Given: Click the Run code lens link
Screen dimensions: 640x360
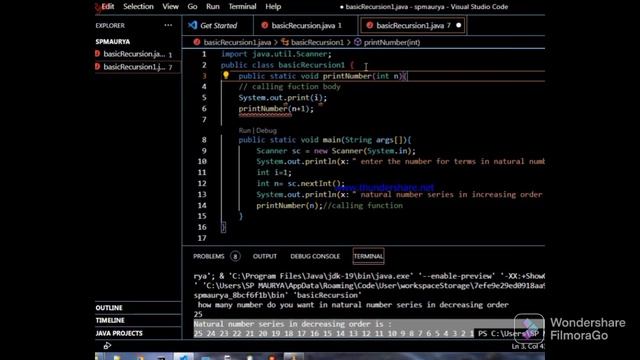Looking at the screenshot, I should click(244, 131).
